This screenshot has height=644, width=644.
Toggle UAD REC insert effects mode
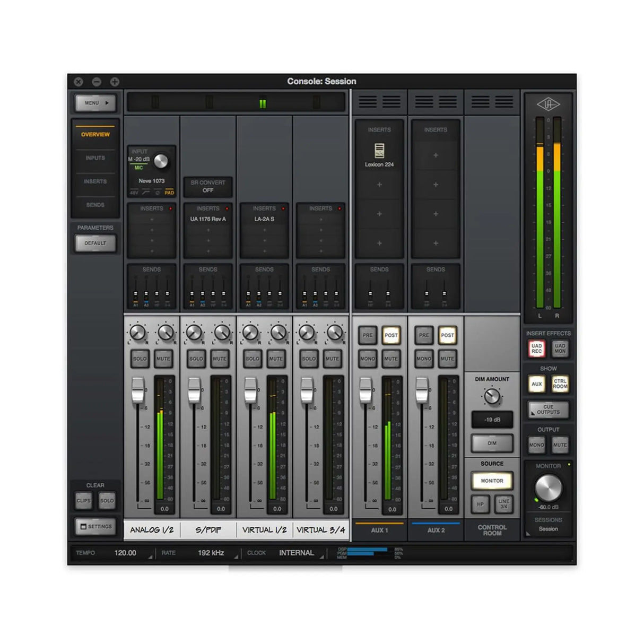pyautogui.click(x=536, y=349)
